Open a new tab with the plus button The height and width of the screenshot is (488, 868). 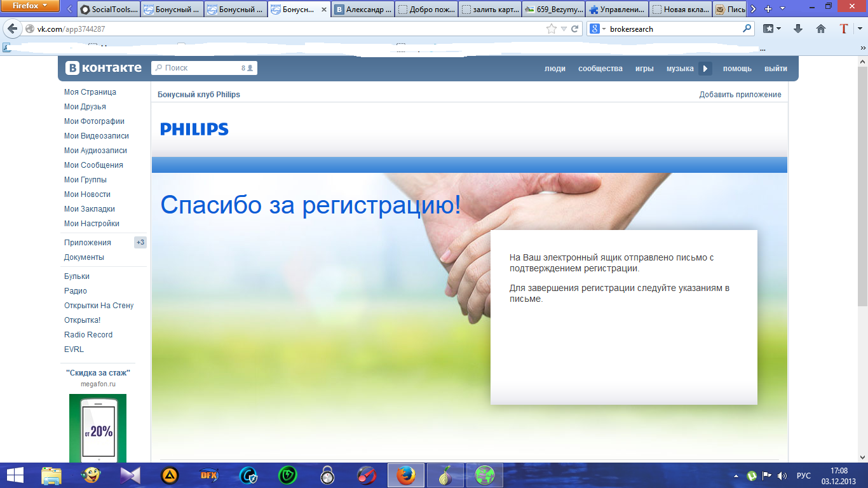tap(768, 9)
